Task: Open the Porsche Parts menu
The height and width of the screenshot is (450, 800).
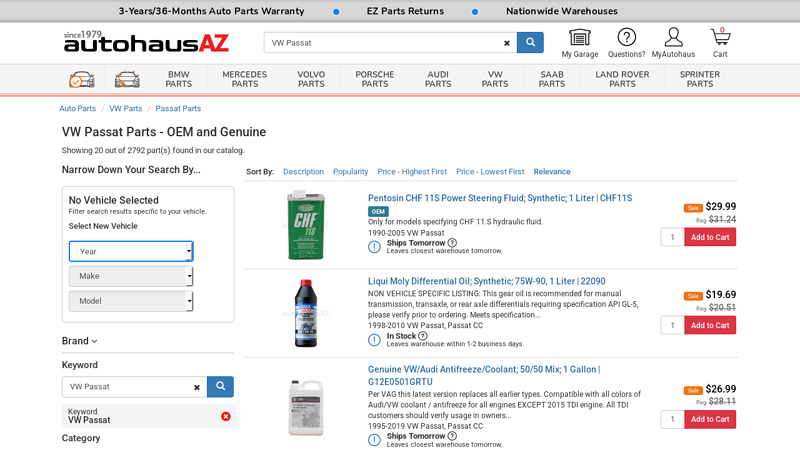Action: [x=375, y=79]
